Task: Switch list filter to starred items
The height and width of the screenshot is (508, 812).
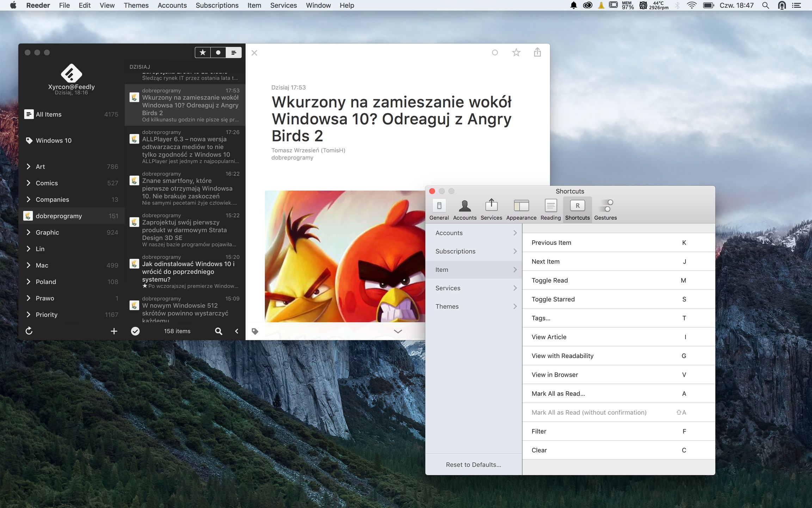Action: point(203,53)
